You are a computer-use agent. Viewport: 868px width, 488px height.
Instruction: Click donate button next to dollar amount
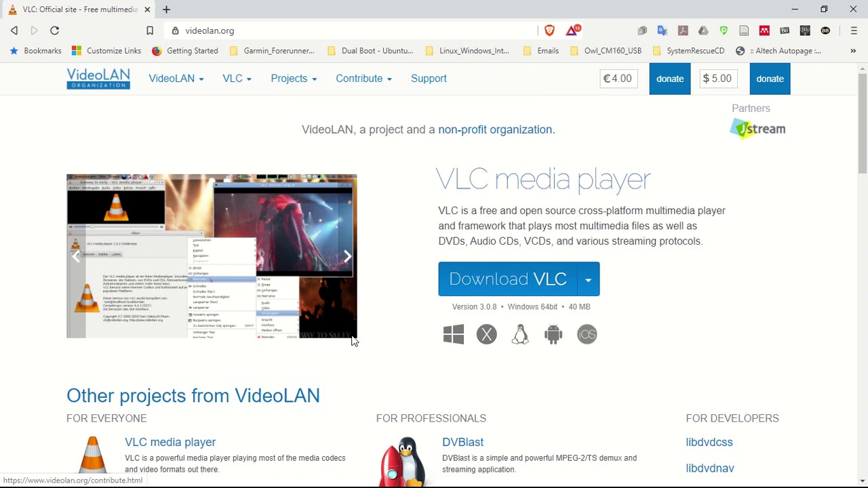coord(770,79)
